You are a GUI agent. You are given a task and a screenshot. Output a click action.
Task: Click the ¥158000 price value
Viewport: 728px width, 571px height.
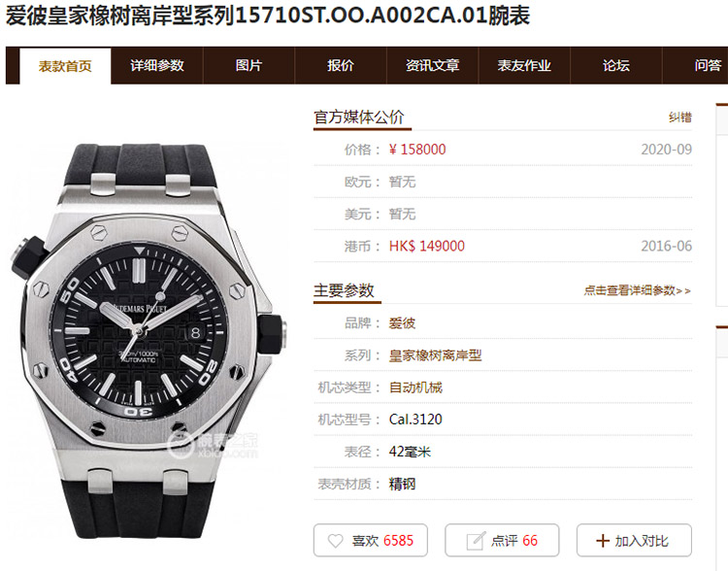(x=417, y=150)
